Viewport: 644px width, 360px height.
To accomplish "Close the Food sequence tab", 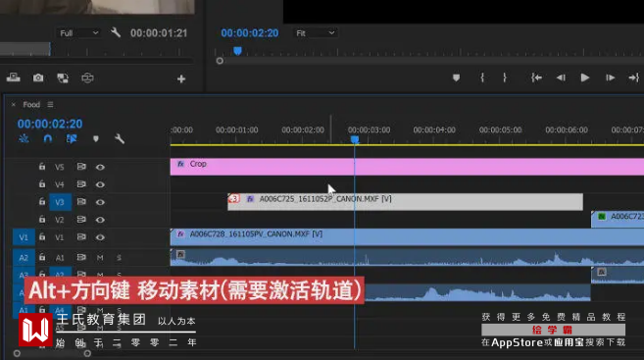I will 14,105.
